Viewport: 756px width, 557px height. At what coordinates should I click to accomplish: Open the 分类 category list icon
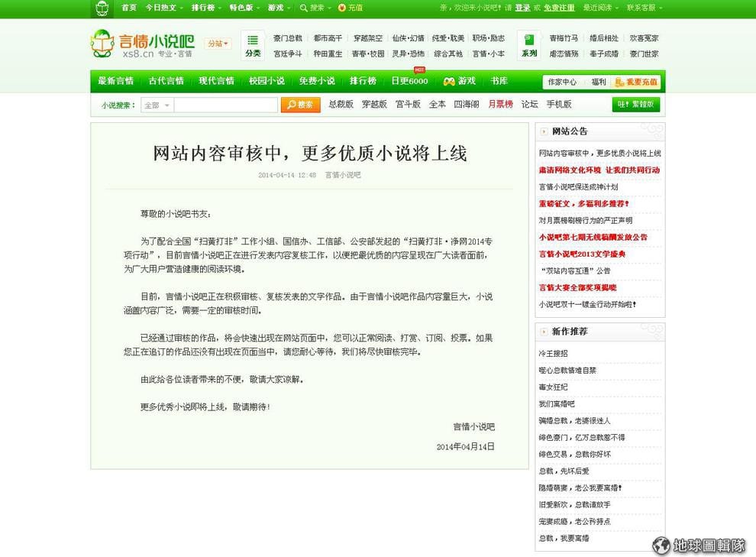click(x=253, y=45)
